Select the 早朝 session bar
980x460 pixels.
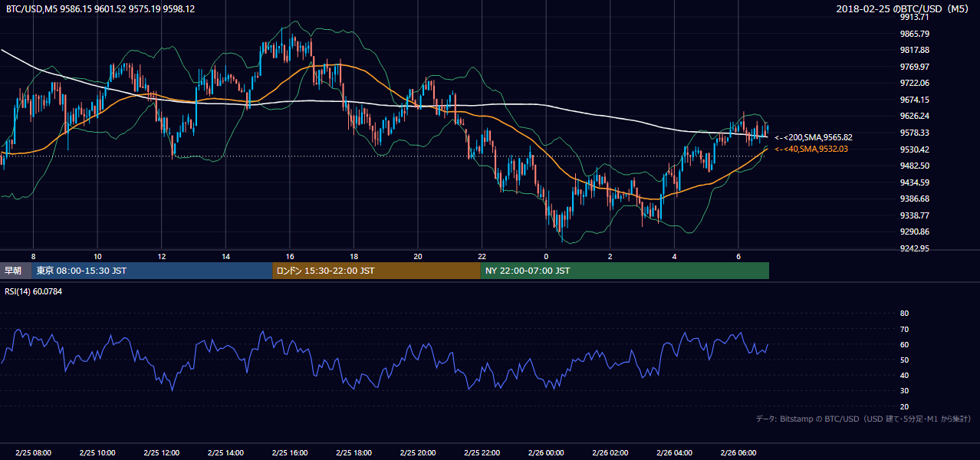click(x=15, y=271)
